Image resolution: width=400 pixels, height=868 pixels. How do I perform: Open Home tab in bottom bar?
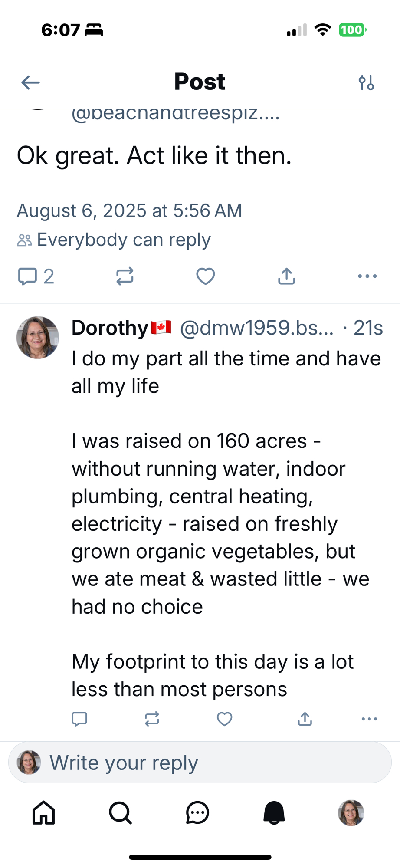point(44,812)
